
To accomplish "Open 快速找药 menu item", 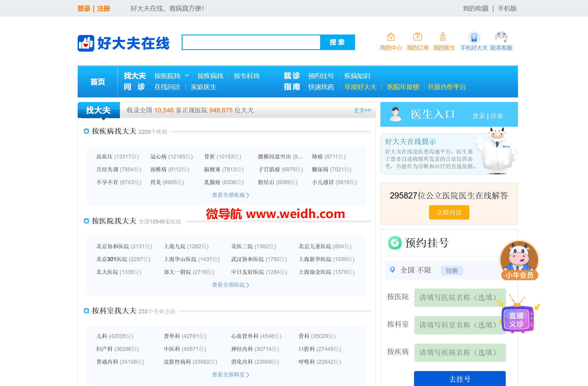I will pos(321,87).
